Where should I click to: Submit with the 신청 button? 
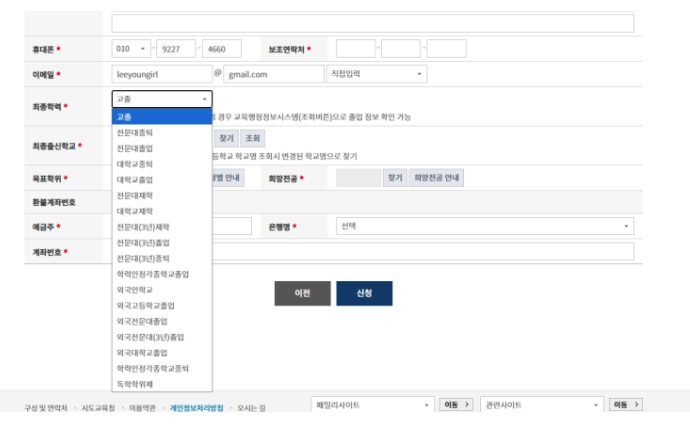click(364, 293)
